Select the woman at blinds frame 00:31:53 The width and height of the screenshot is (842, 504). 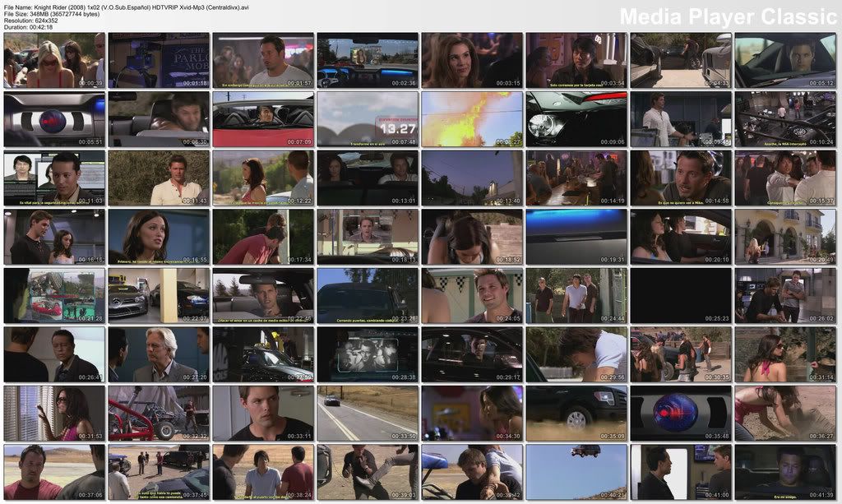click(54, 414)
